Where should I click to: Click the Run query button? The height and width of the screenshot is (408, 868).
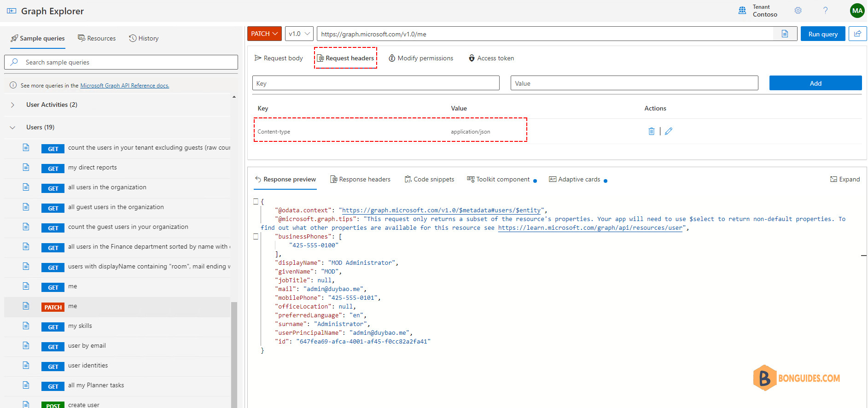823,34
